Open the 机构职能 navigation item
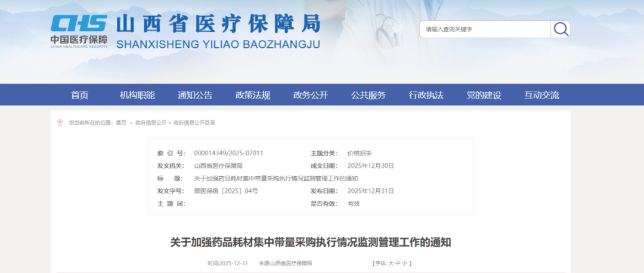Viewport: 644px width, 273px height. click(137, 95)
